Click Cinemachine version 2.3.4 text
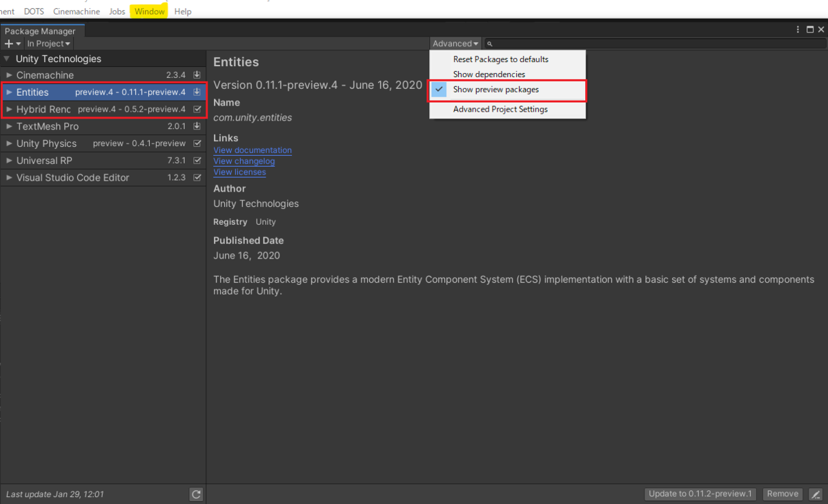This screenshot has height=504, width=828. (176, 75)
